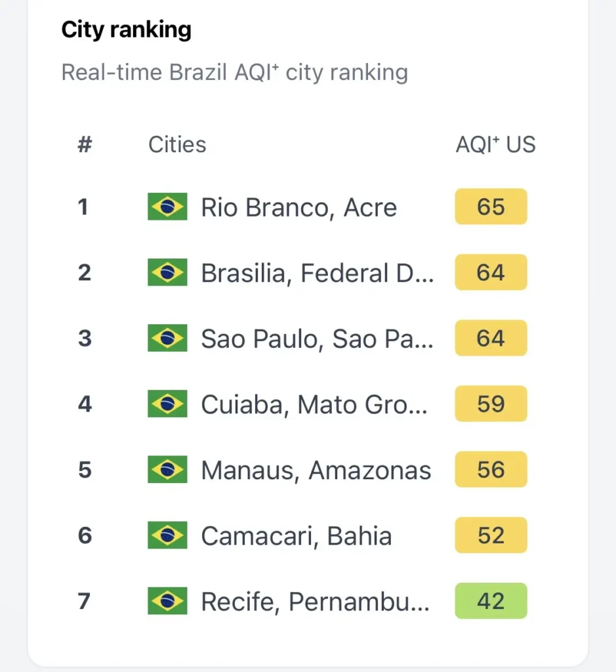This screenshot has width=616, height=672.
Task: Open Brasilia, Federal District entry
Action: click(x=317, y=273)
